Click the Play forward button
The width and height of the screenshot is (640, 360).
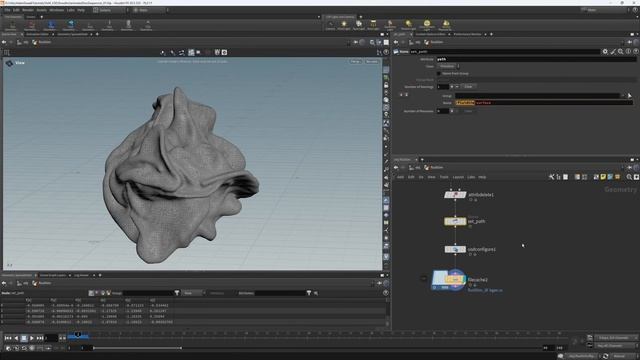click(x=31, y=338)
